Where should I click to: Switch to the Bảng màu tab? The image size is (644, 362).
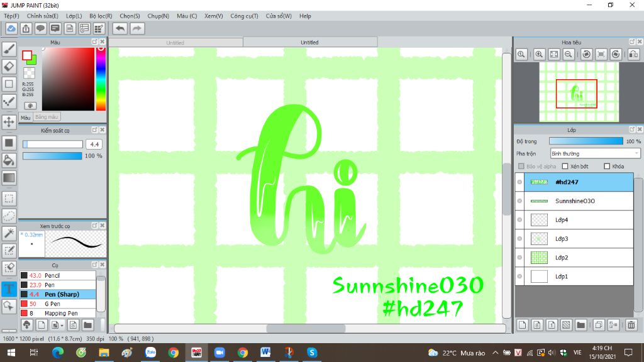click(47, 117)
